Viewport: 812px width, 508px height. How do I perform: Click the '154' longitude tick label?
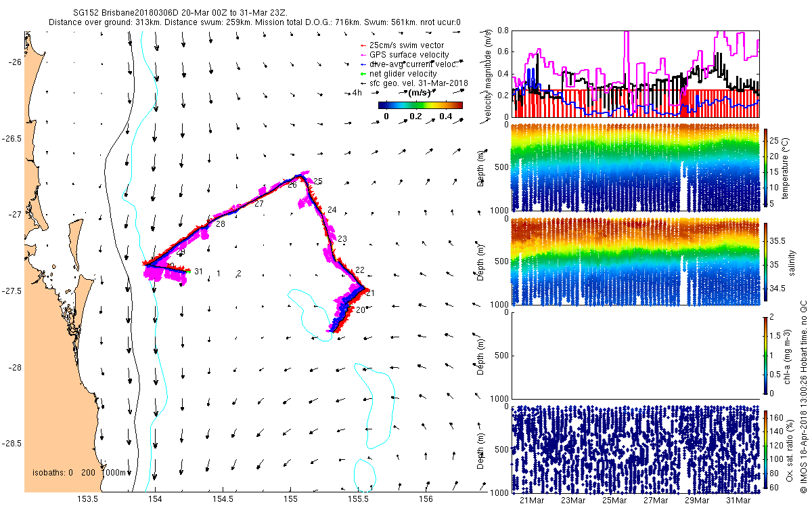click(x=155, y=499)
